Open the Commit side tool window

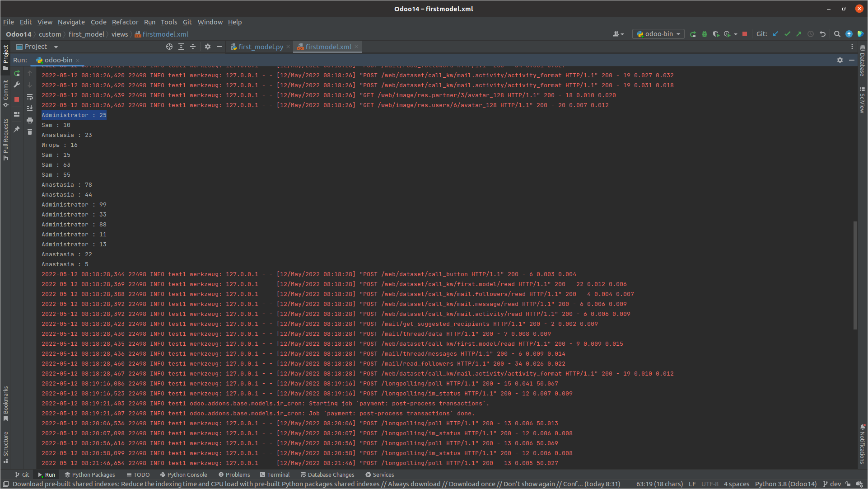[5, 94]
